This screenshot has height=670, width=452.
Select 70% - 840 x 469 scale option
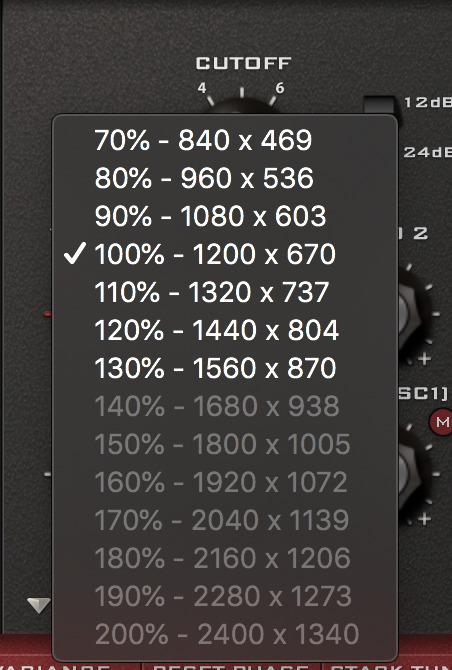(225, 140)
